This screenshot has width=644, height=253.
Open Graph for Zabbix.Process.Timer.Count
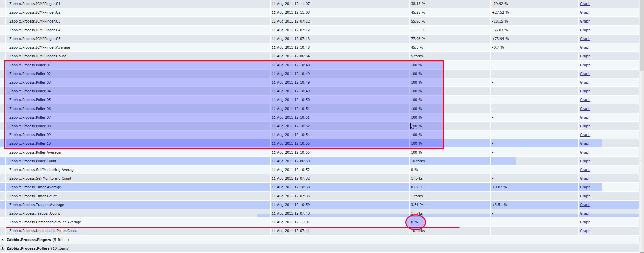(x=585, y=196)
